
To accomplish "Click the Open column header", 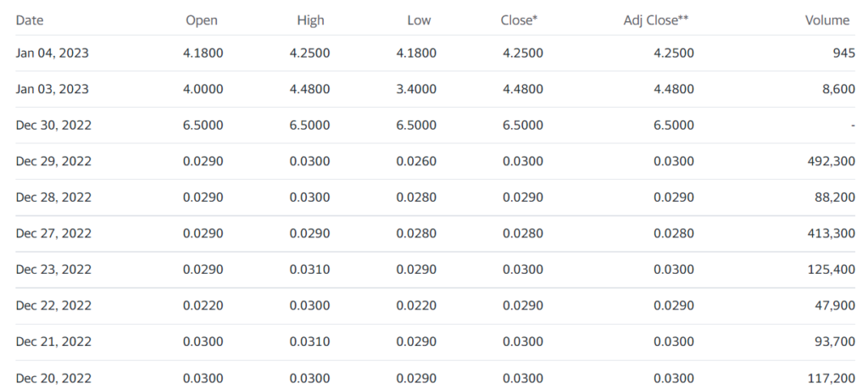I will 202,20.
